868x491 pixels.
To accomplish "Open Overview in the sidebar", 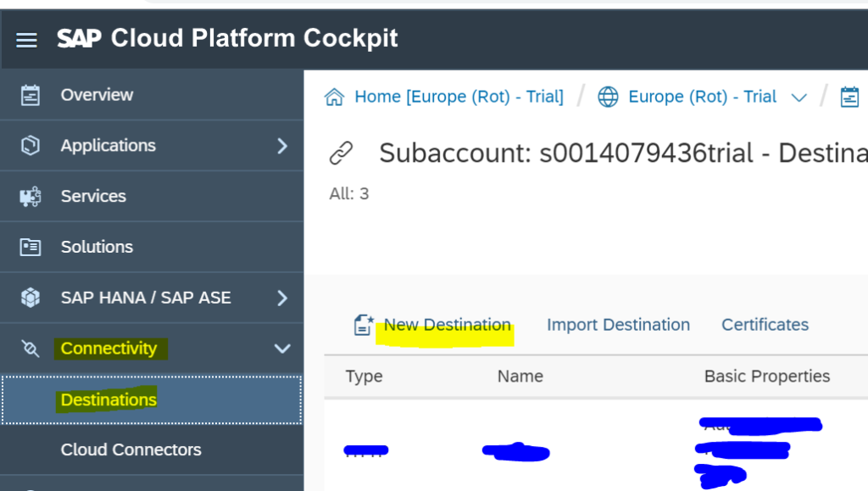I will click(151, 95).
